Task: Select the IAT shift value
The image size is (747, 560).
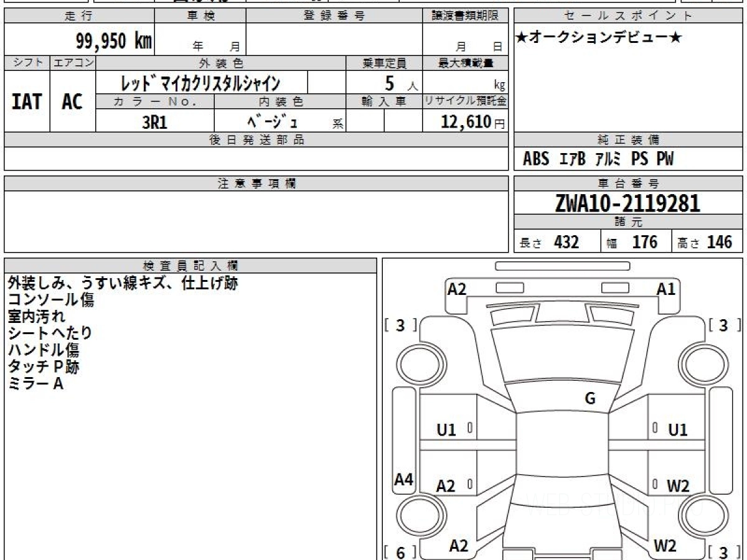Action: (x=27, y=101)
